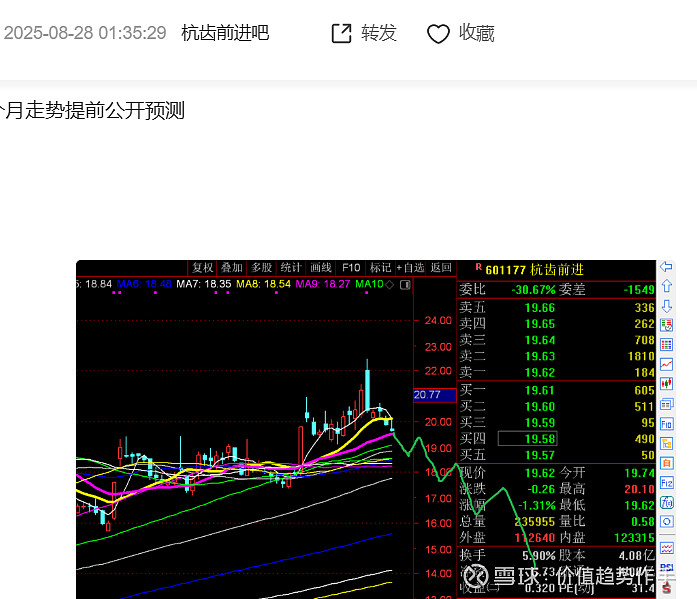Open the multi-line indicator sidebar icon
Screen dimensions: 697x599
pyautogui.click(x=666, y=548)
